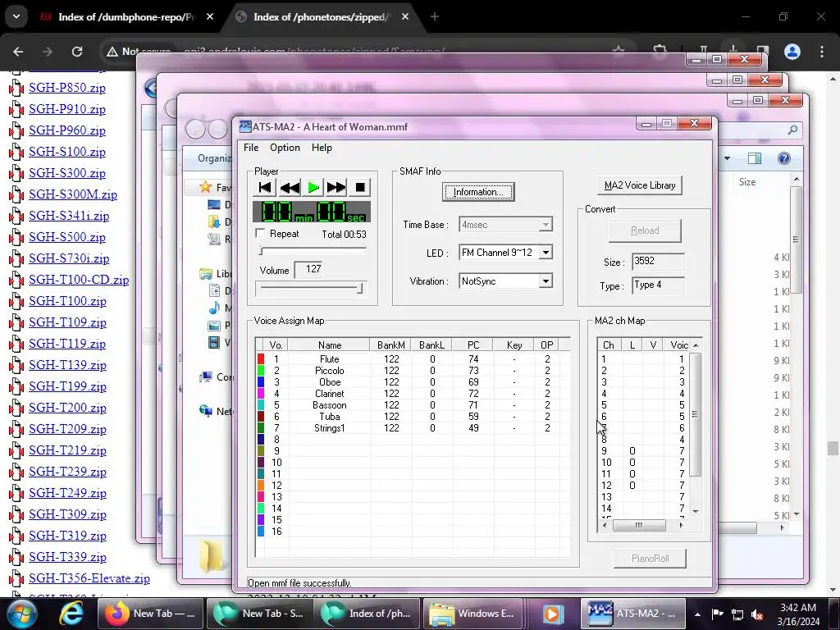Switch to the dumbphone-repo browser tab
The image size is (840, 630).
[x=127, y=17]
